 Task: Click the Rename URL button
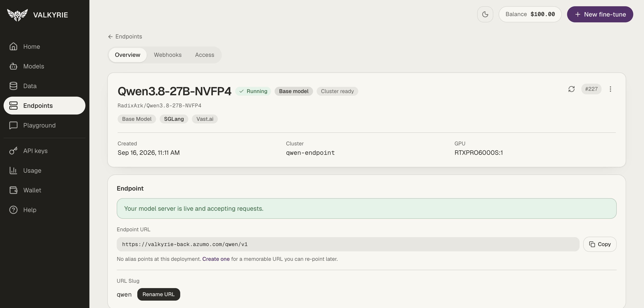pyautogui.click(x=159, y=295)
